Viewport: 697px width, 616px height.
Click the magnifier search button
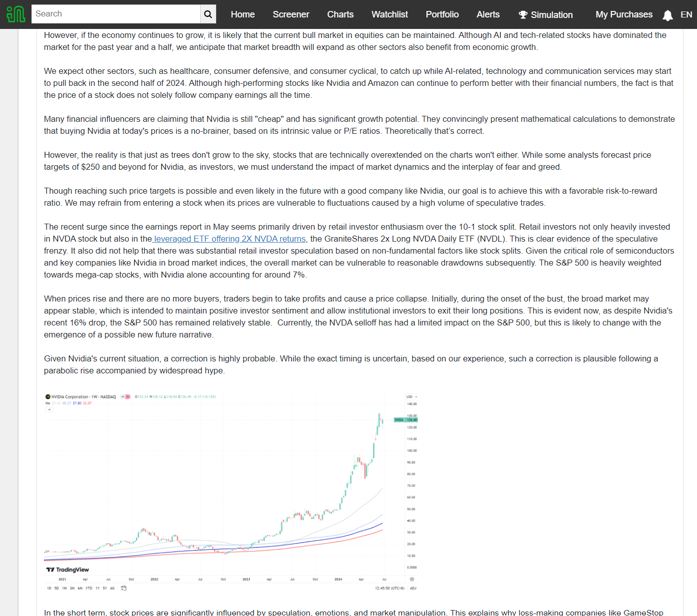[208, 14]
